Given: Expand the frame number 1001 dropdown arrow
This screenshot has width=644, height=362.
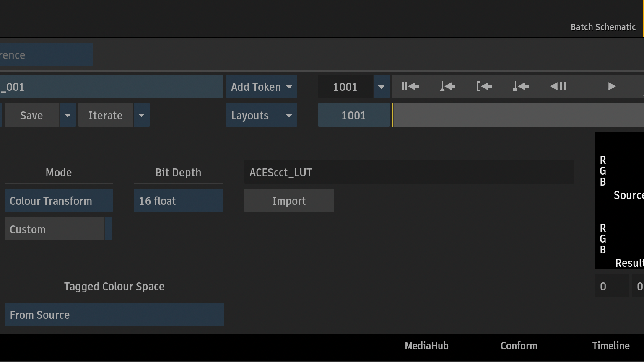Looking at the screenshot, I should (x=381, y=87).
